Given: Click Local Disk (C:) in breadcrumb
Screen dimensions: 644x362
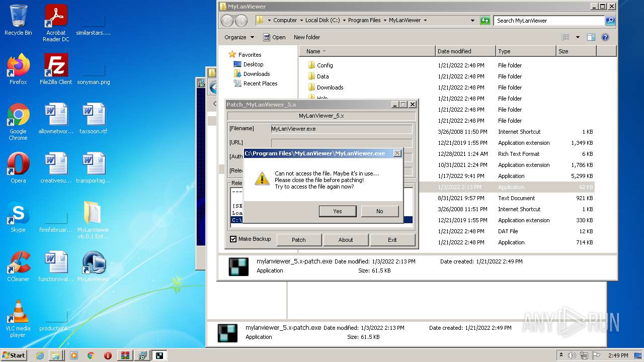Looking at the screenshot, I should tap(323, 21).
